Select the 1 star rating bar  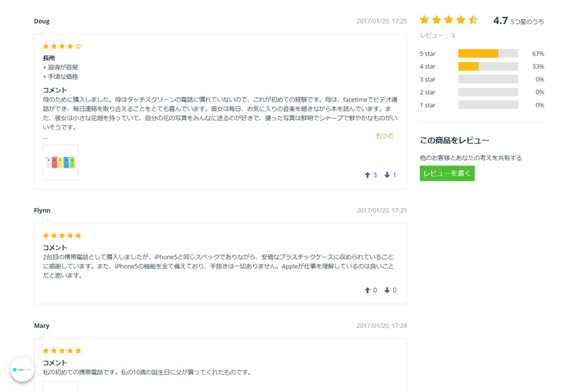[488, 105]
